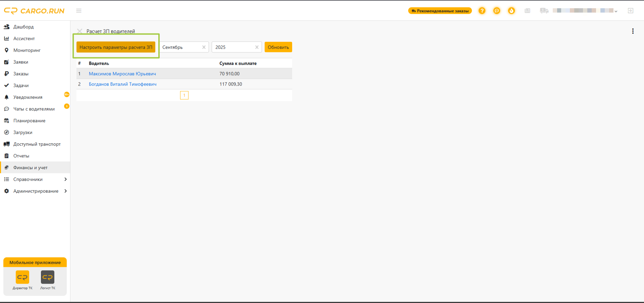Screen dimensions: 644x303
Task: Click Настроить параметры расчета ЗП button
Action: tap(116, 47)
